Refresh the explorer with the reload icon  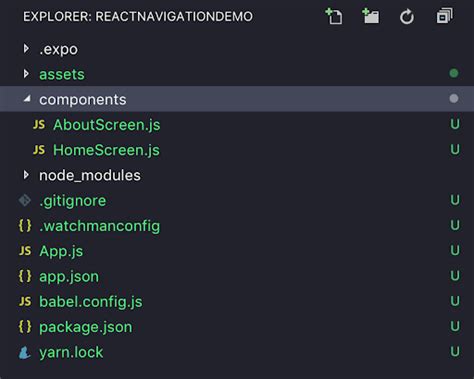[407, 17]
